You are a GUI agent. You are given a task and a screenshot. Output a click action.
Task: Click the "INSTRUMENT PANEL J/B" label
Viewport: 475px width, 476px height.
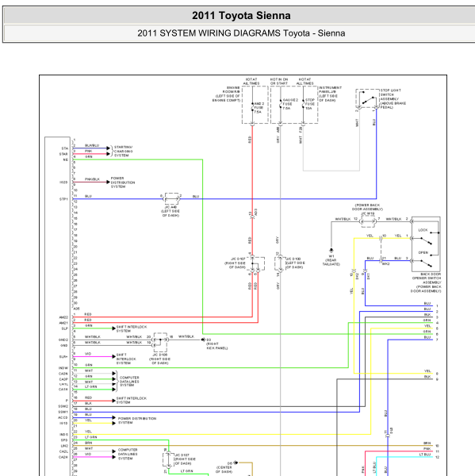(330, 94)
